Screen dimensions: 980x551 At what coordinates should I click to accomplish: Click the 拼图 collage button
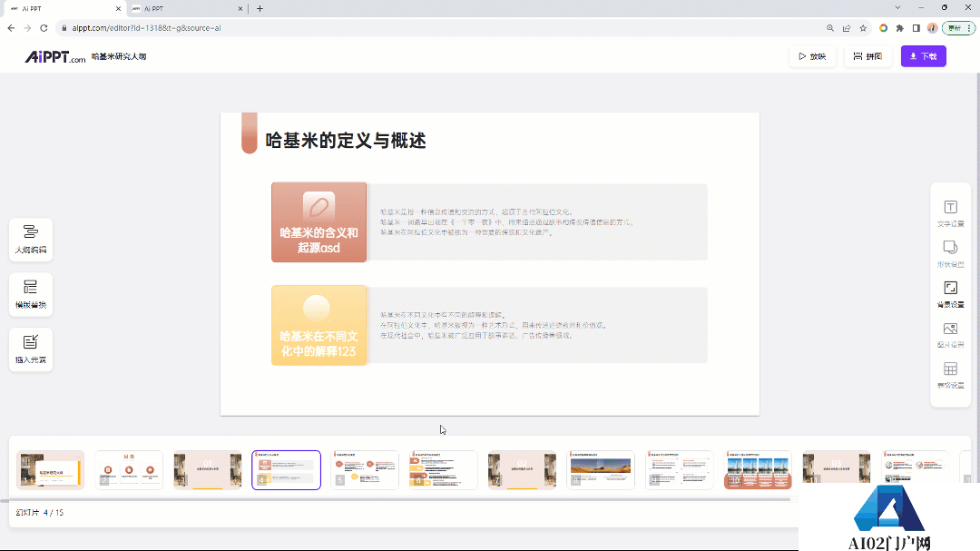[x=867, y=56]
